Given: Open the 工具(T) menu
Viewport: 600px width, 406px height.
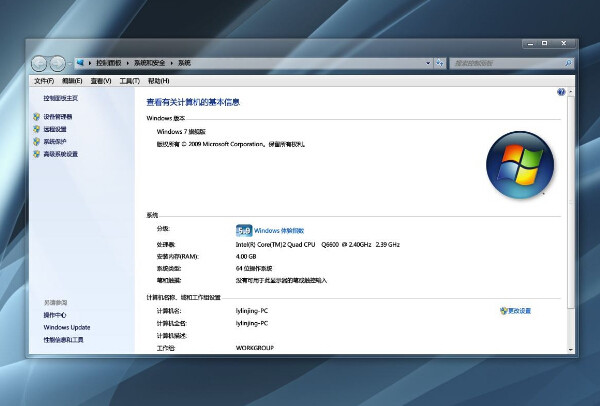Looking at the screenshot, I should pyautogui.click(x=129, y=81).
